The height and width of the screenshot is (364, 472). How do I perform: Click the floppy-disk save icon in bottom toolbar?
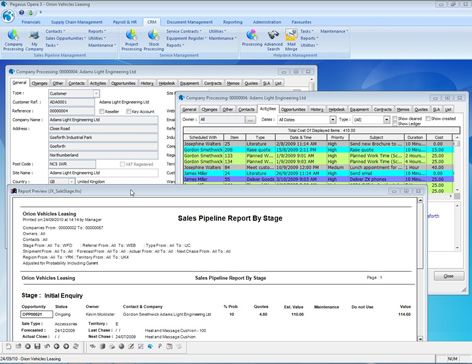tap(37, 346)
